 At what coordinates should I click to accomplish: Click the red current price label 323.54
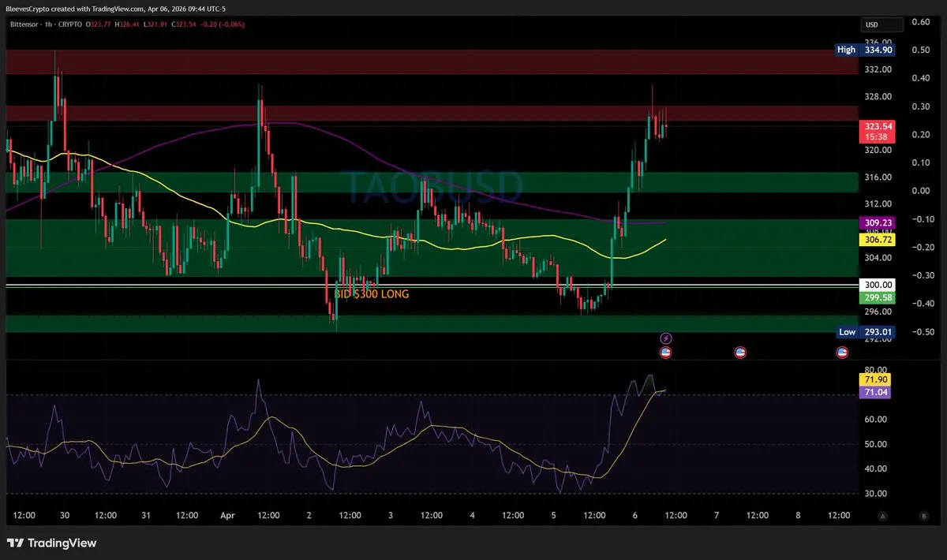(877, 131)
